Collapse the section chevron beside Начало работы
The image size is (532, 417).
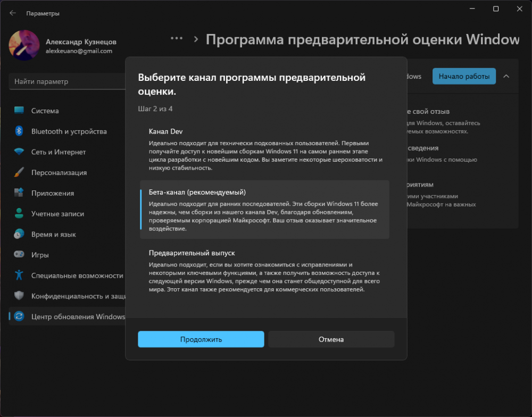click(506, 77)
